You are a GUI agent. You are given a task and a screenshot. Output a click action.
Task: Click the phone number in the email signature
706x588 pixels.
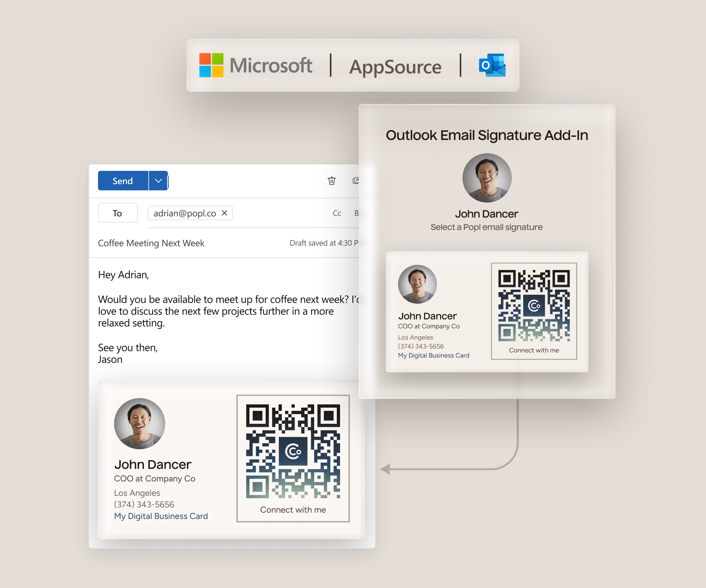tap(144, 505)
